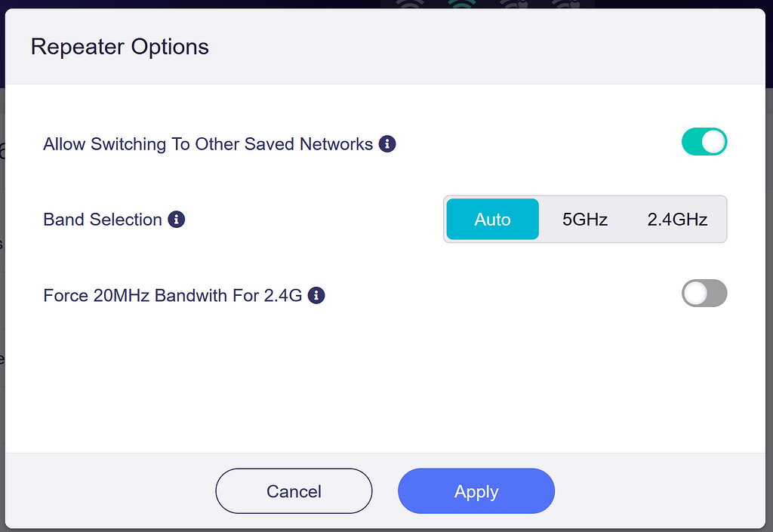Click the info icon next to Force 20MHz Bandwith
The width and height of the screenshot is (773, 532).
tap(316, 295)
